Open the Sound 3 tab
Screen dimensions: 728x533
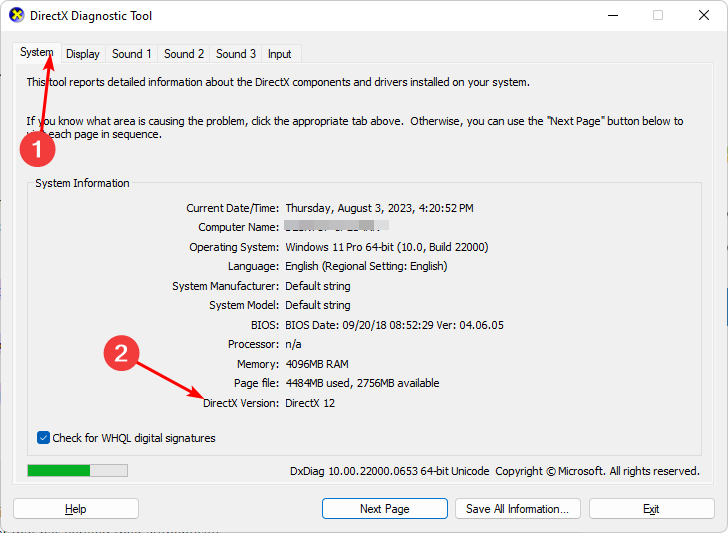(236, 54)
